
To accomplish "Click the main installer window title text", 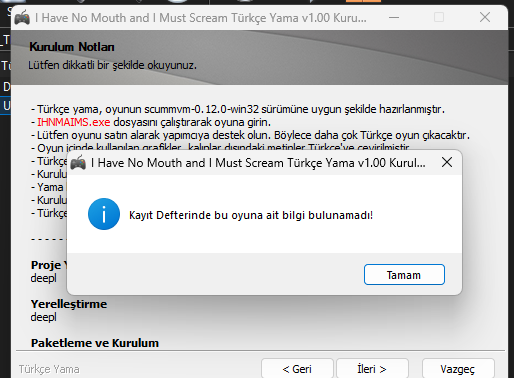I will (x=201, y=18).
